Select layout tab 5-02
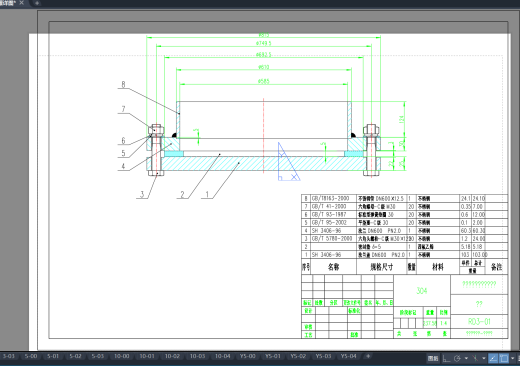Viewport: 520px width, 366px height. pos(75,356)
